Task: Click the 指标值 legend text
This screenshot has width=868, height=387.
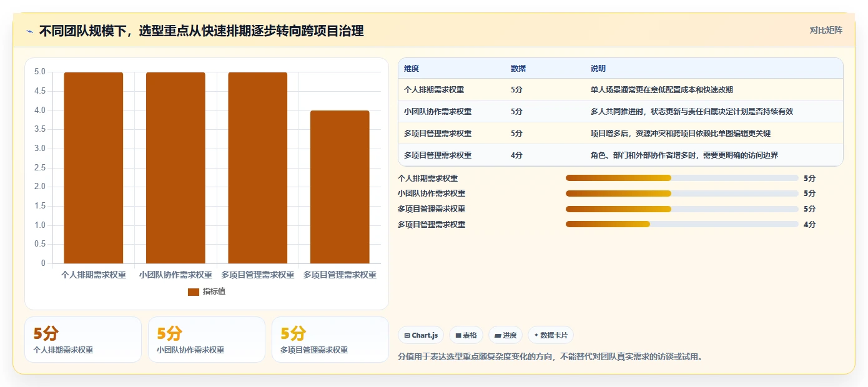Action: pos(214,291)
